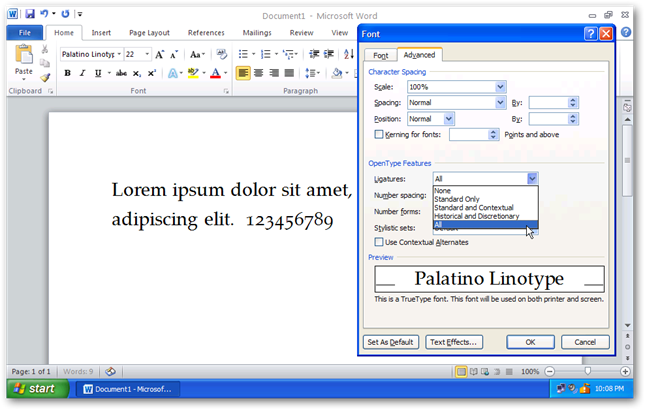Switch to Full Screen Reading view
Screen dimensions: 645x410
(474, 372)
